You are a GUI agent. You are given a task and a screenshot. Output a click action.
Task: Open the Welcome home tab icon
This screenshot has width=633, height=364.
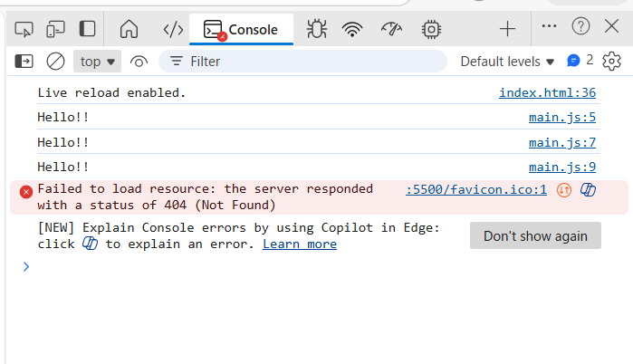pyautogui.click(x=129, y=30)
